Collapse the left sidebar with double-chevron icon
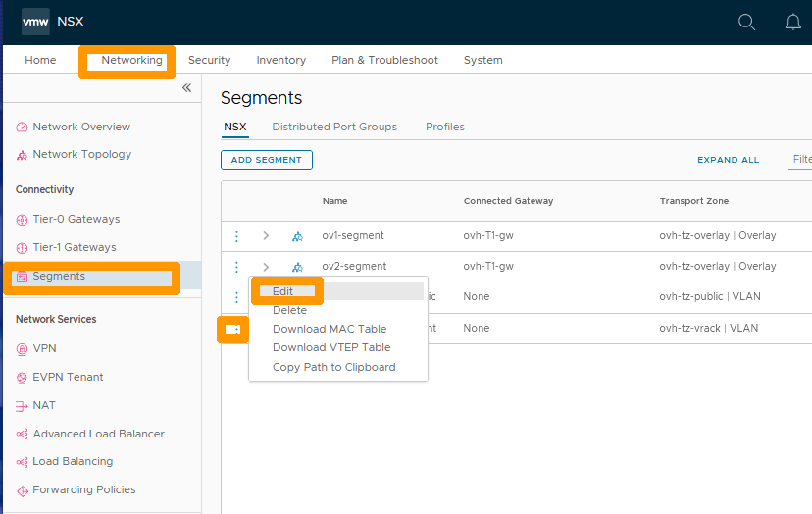 [x=186, y=88]
